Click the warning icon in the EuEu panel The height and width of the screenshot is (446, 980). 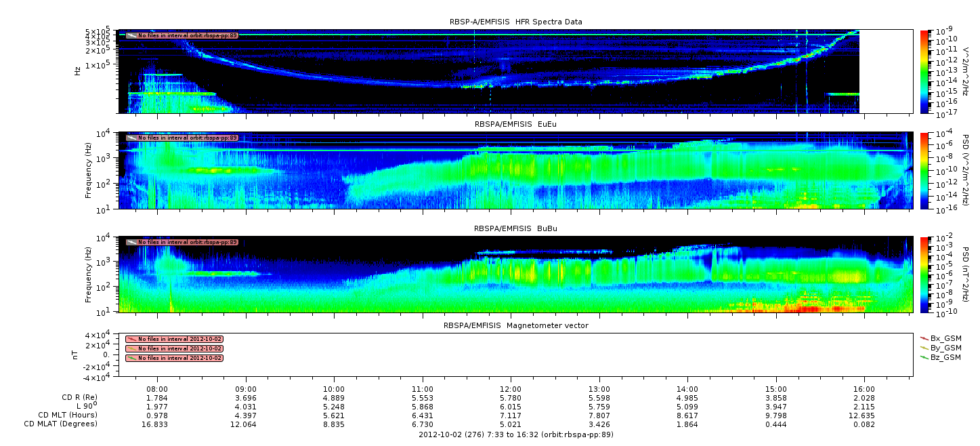click(131, 138)
